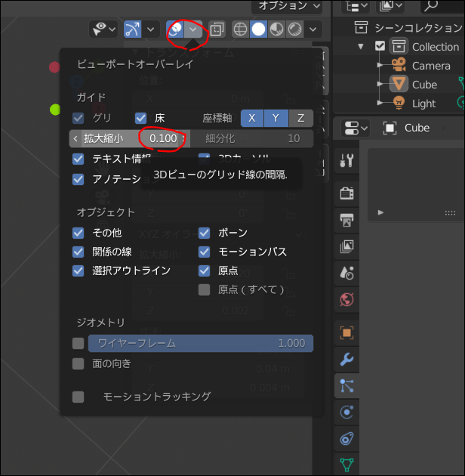Toggle the gizmo display icon

[133, 29]
